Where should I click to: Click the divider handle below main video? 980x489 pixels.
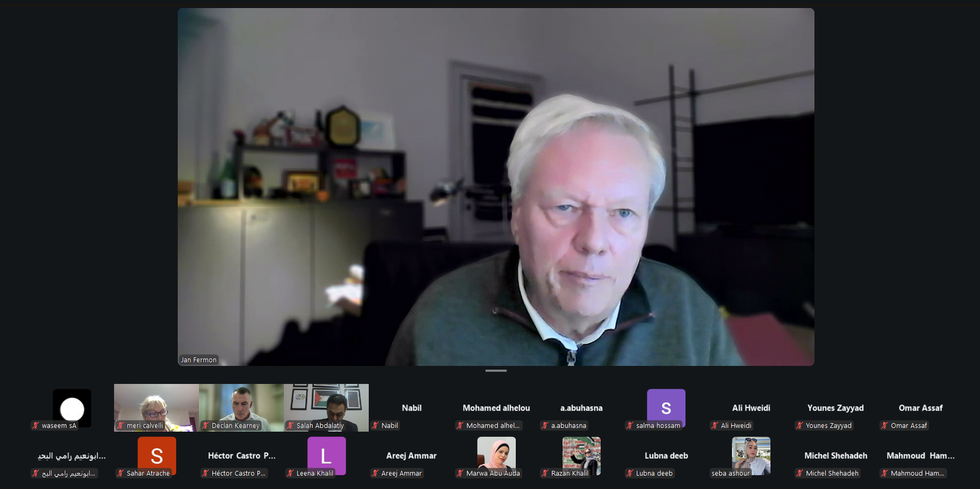click(x=496, y=371)
